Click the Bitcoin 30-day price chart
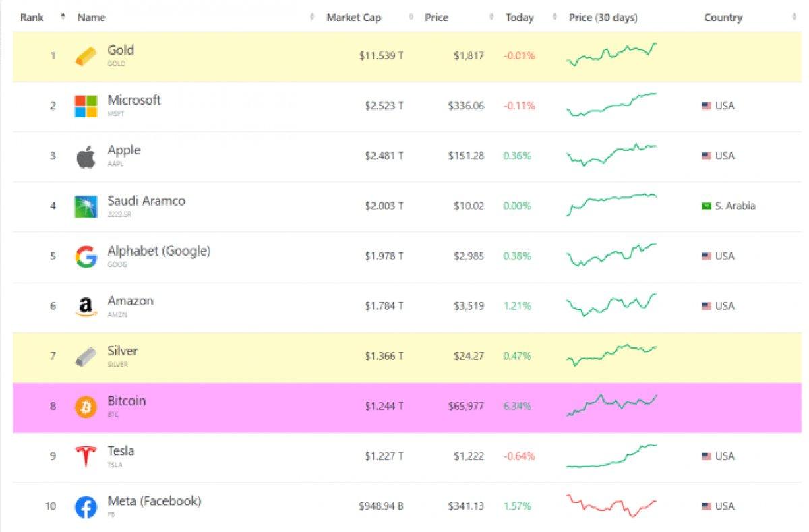 coord(611,405)
